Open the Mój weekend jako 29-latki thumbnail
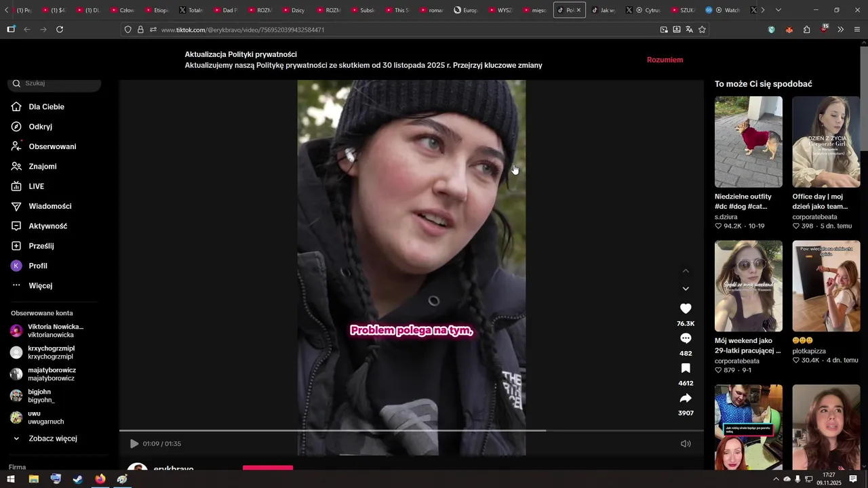868x488 pixels. coord(749,286)
